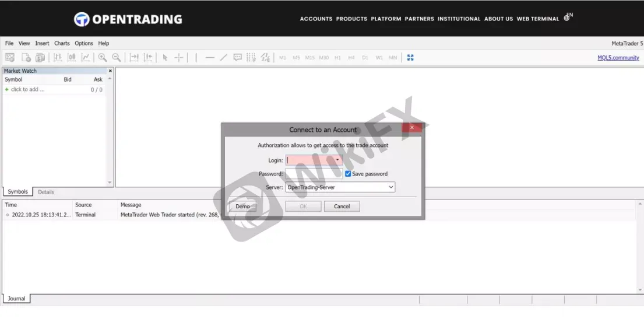Open the Login field dropdown arrow
Image resolution: width=644 pixels, height=329 pixels.
pyautogui.click(x=337, y=160)
